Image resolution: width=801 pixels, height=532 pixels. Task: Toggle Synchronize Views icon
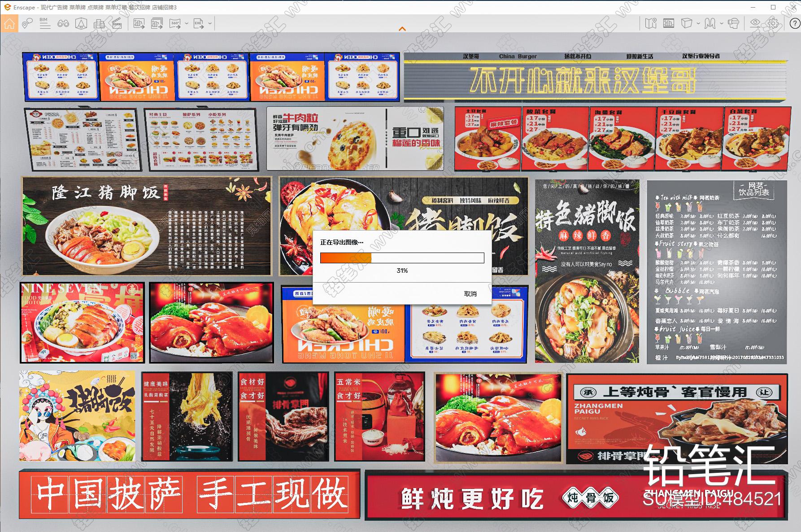click(669, 23)
